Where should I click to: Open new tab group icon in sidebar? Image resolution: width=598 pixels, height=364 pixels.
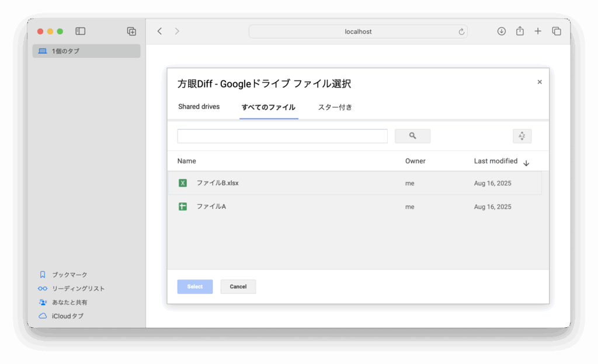click(131, 32)
